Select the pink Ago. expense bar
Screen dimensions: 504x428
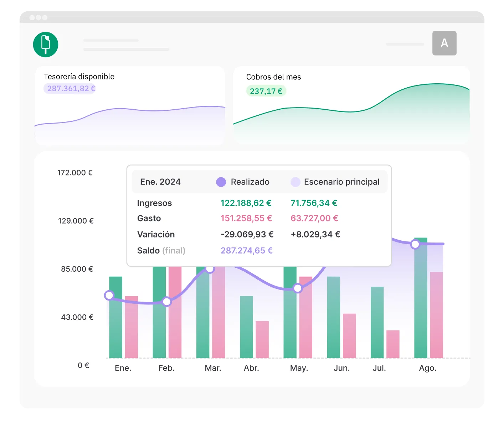[x=436, y=315]
